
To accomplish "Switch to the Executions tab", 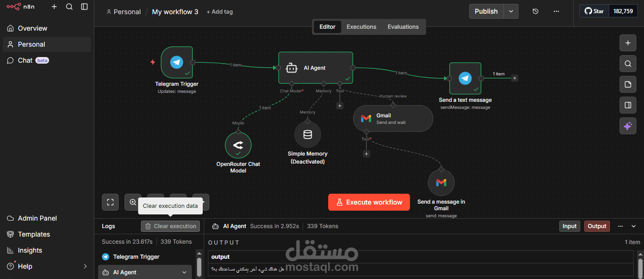I will point(362,27).
